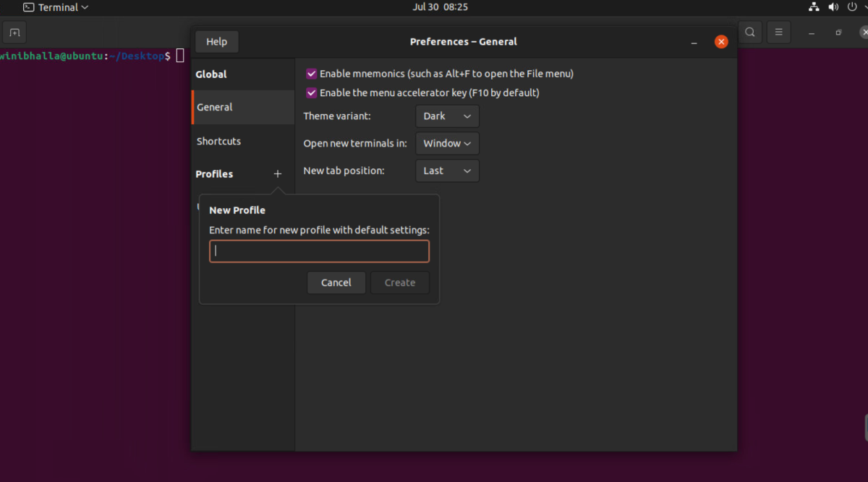Close the Preferences dialog
868x482 pixels.
pyautogui.click(x=721, y=42)
